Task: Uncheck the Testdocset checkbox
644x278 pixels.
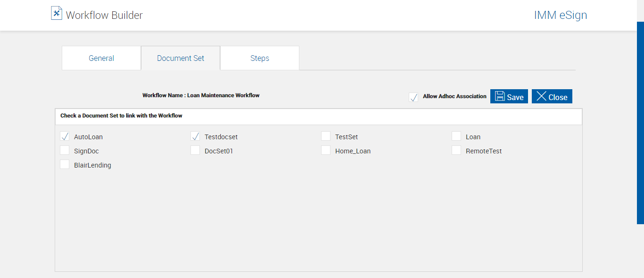Action: pos(196,136)
